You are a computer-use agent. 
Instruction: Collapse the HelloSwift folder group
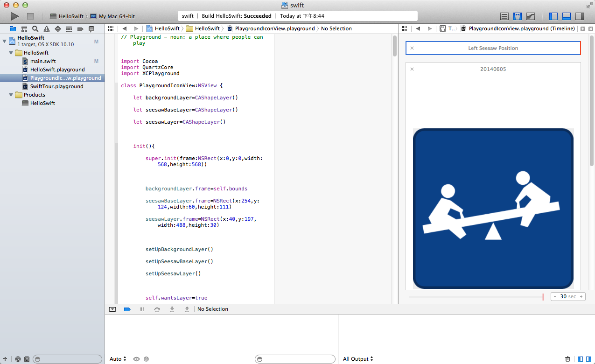coord(12,53)
